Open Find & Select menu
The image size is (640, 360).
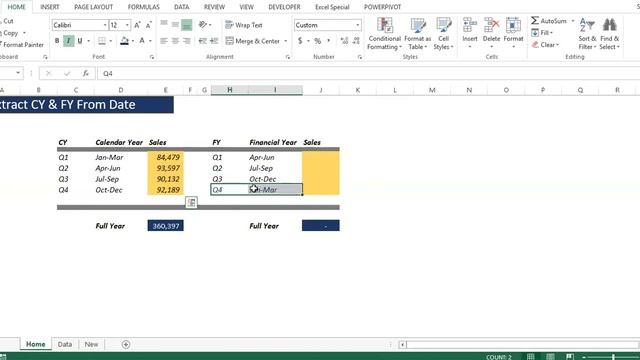[609, 34]
